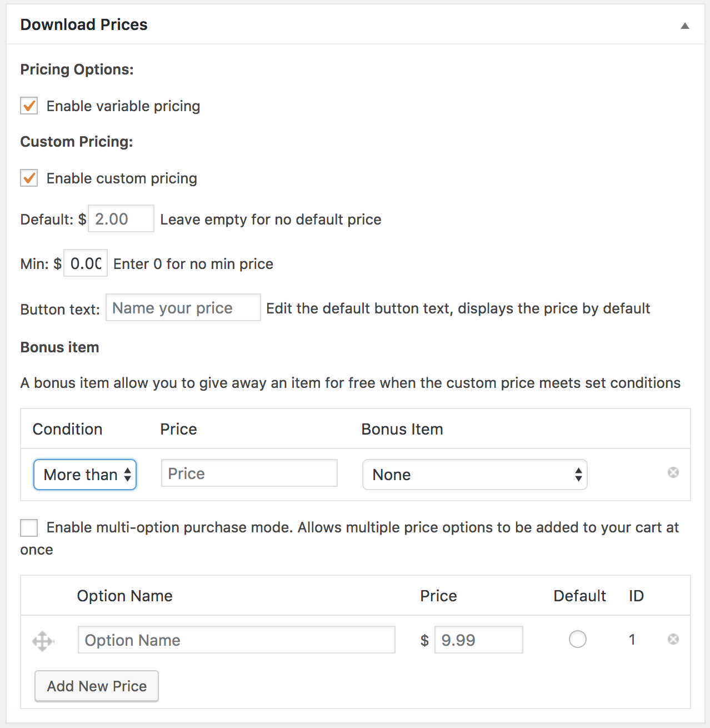
Task: Click the Option Name text field
Action: point(236,640)
